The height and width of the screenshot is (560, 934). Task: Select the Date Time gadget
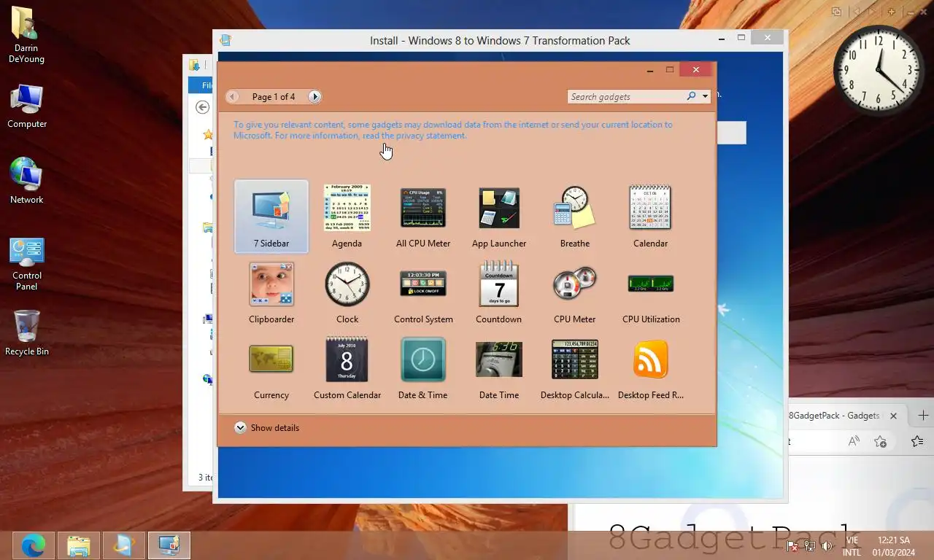click(x=499, y=368)
